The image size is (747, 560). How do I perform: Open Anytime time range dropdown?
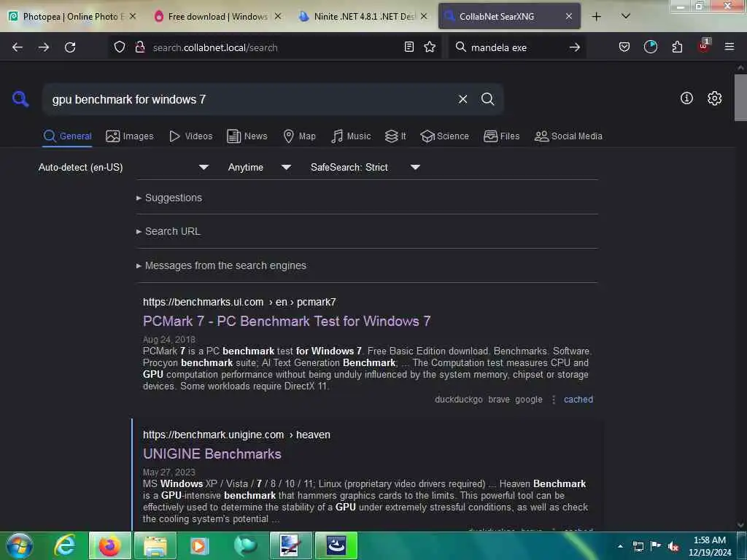tap(259, 167)
